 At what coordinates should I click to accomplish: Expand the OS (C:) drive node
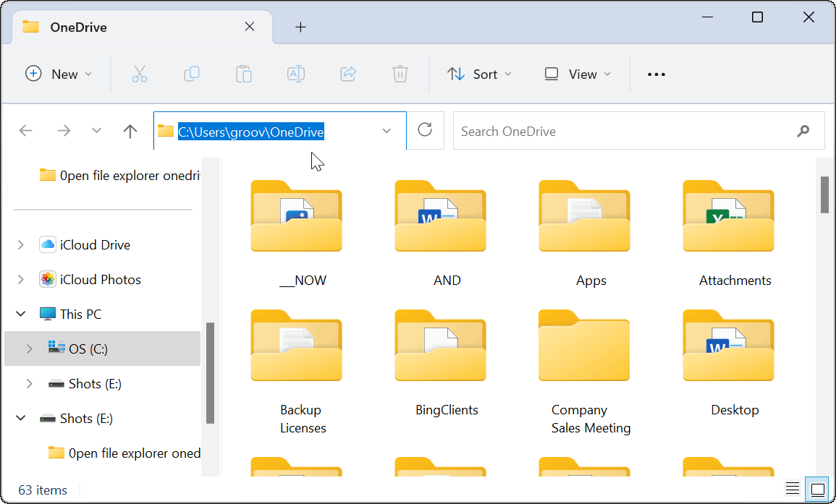tap(30, 349)
